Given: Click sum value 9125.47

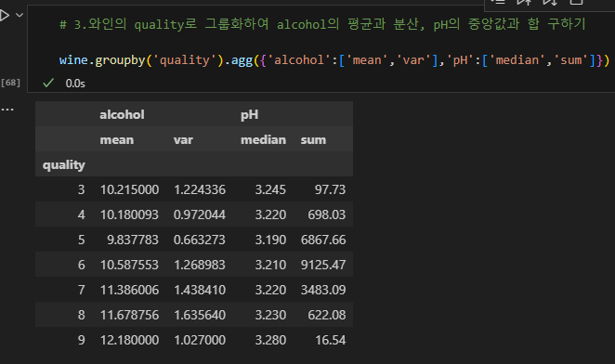Looking at the screenshot, I should coord(323,265).
